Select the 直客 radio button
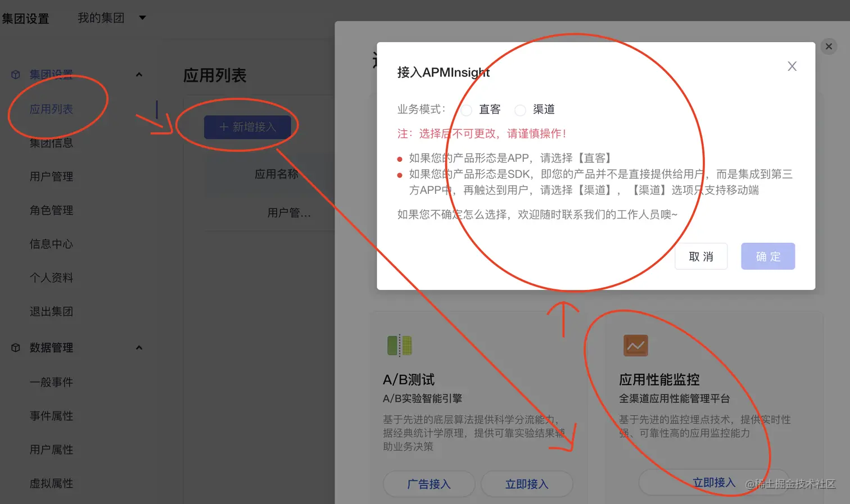 point(467,110)
